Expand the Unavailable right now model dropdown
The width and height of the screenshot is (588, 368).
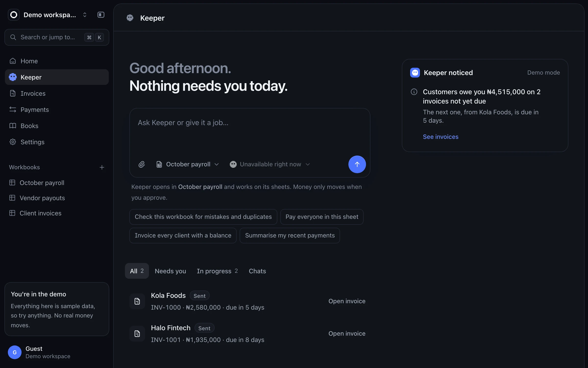(270, 164)
